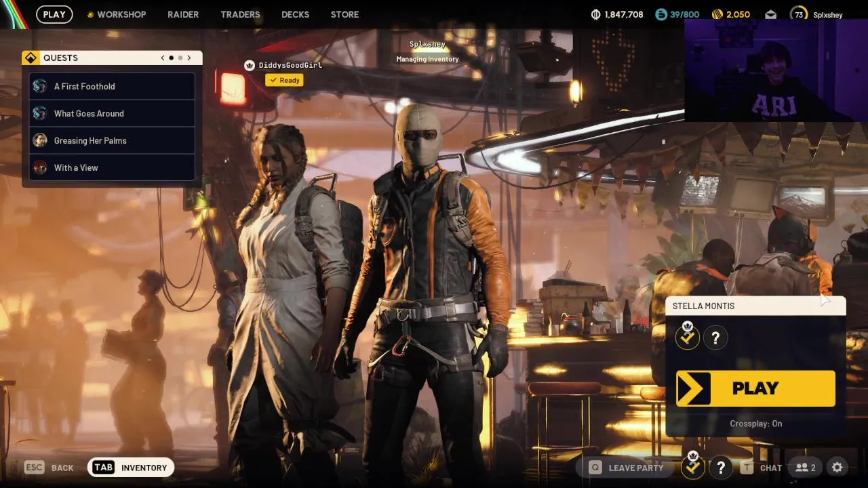Select the first quests page dot
The height and width of the screenshot is (488, 868).
point(171,58)
